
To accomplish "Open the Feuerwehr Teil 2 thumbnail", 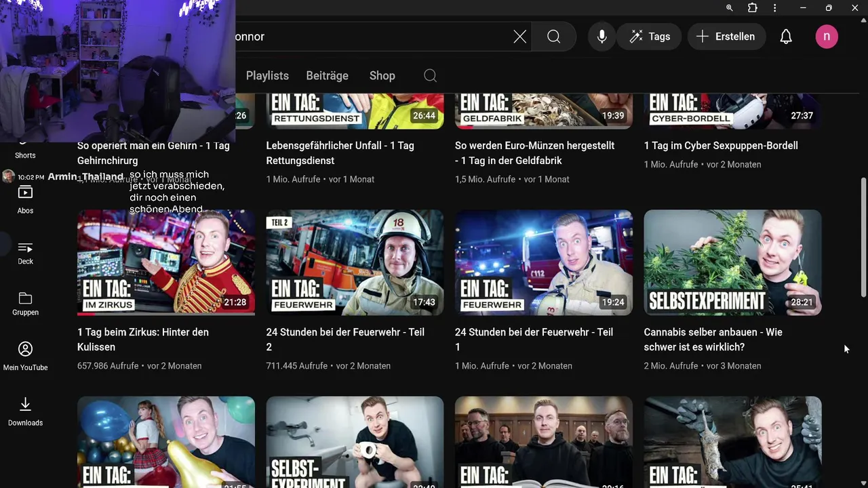I will 355,262.
